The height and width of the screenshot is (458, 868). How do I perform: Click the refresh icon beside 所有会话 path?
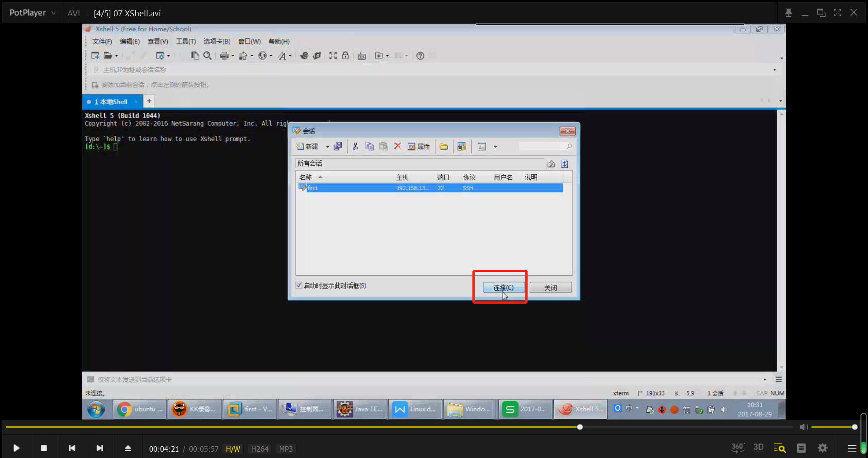tap(565, 164)
